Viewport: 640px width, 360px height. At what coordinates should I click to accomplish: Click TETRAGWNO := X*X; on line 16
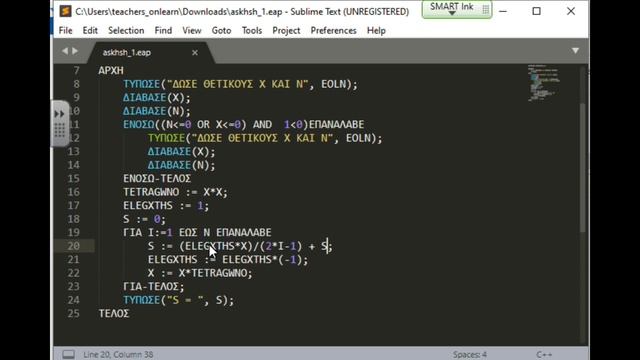176,192
